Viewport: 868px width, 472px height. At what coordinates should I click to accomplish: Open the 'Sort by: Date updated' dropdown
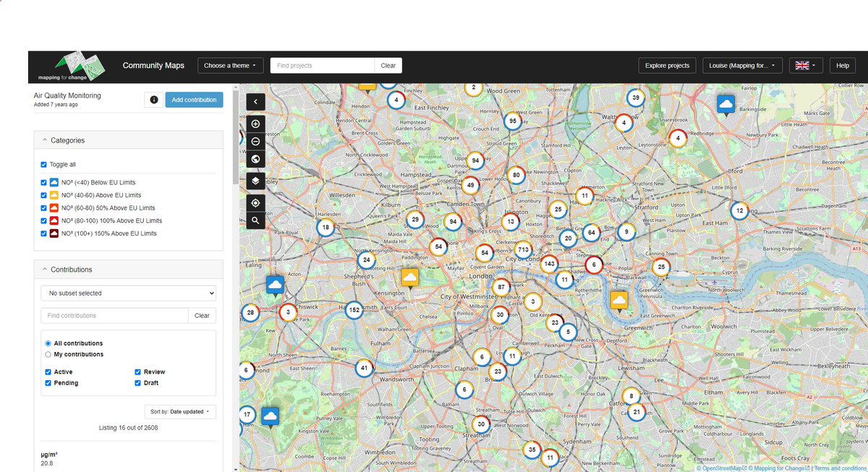coord(180,412)
